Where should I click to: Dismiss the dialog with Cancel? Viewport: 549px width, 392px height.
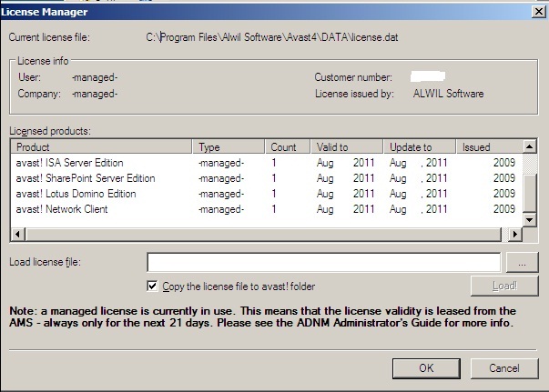504,368
